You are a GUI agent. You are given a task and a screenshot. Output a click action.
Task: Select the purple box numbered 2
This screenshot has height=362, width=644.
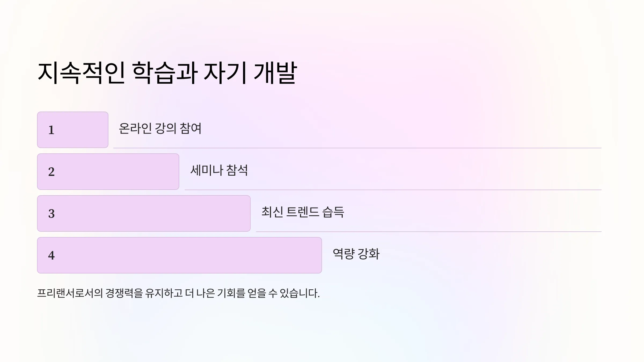108,172
